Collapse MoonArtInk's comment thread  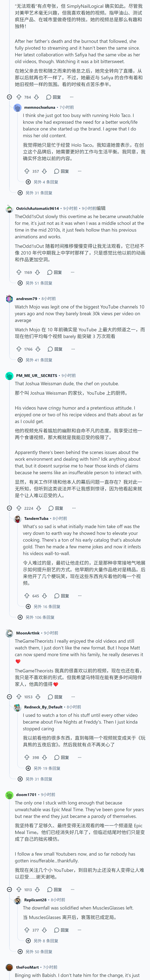tap(9, 697)
